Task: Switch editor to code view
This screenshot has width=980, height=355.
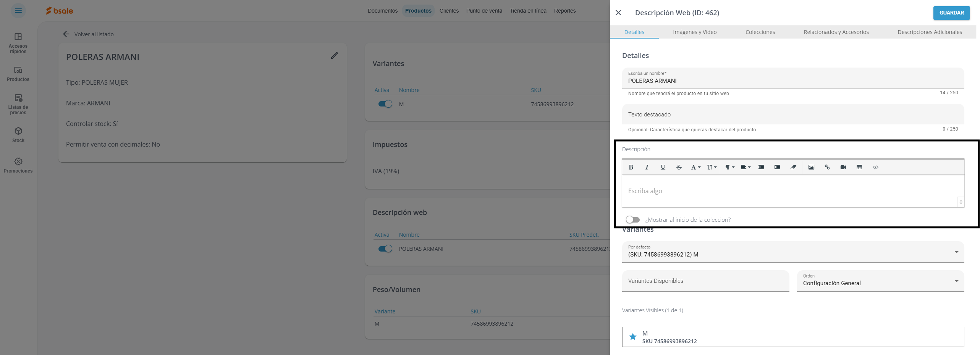Action: pos(875,167)
